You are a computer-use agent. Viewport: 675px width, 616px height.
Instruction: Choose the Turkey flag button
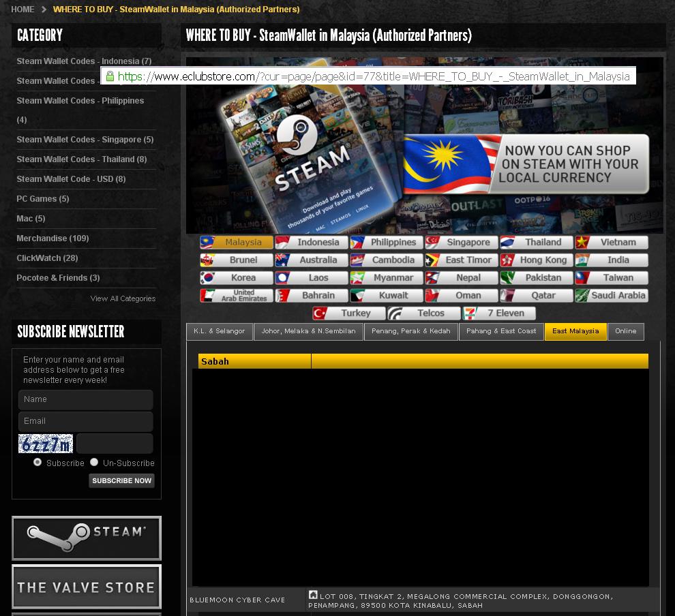[x=348, y=313]
